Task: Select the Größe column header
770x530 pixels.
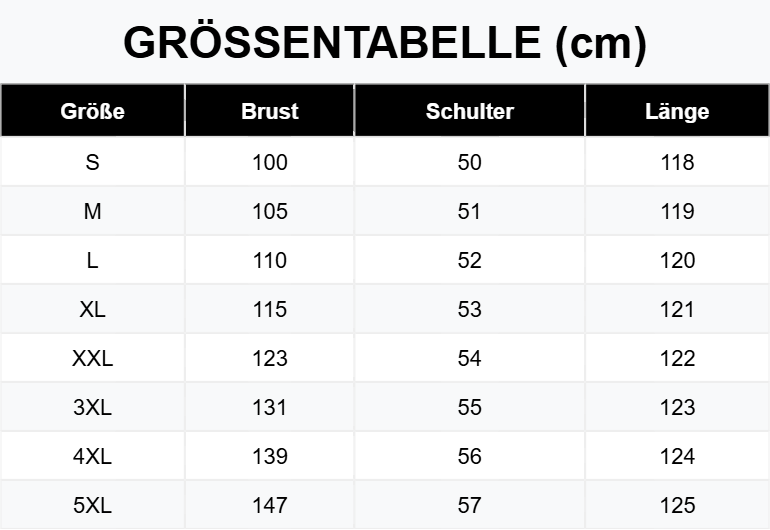Action: (x=92, y=111)
